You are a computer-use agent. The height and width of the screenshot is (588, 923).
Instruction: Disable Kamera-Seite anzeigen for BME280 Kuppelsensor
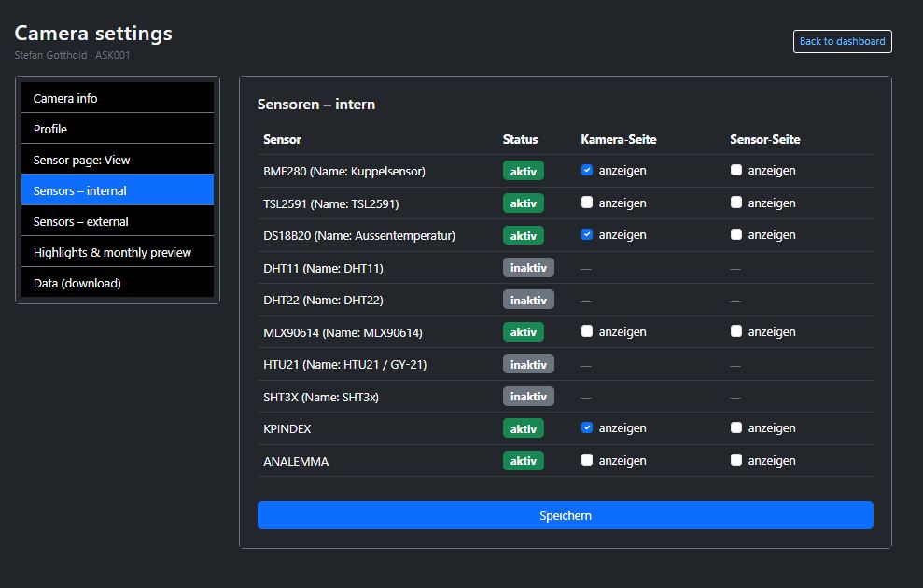(x=587, y=170)
